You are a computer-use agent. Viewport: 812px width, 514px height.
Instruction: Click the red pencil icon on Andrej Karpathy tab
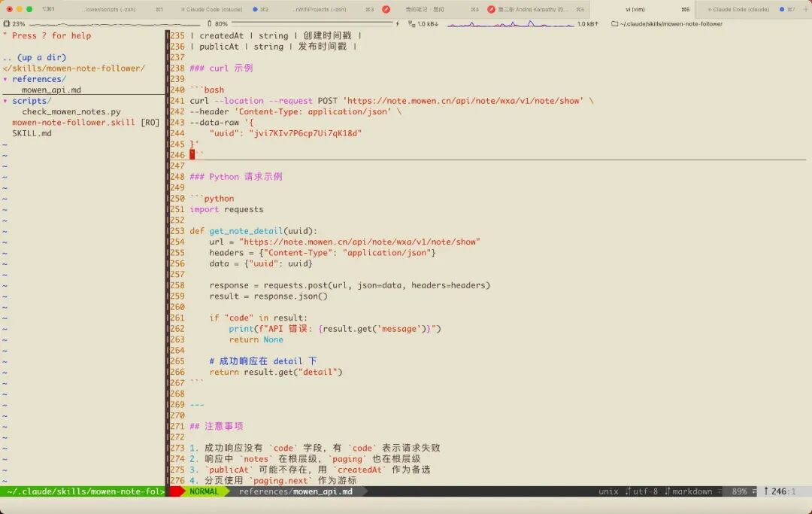(491, 9)
